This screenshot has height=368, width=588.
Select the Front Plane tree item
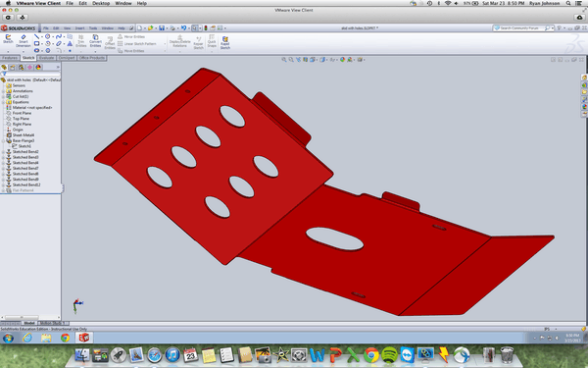click(x=23, y=113)
